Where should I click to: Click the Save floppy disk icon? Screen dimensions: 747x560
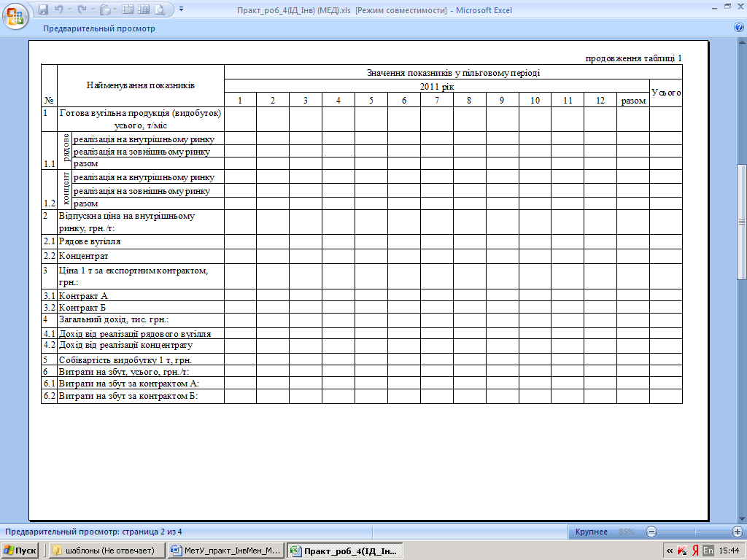pos(43,9)
